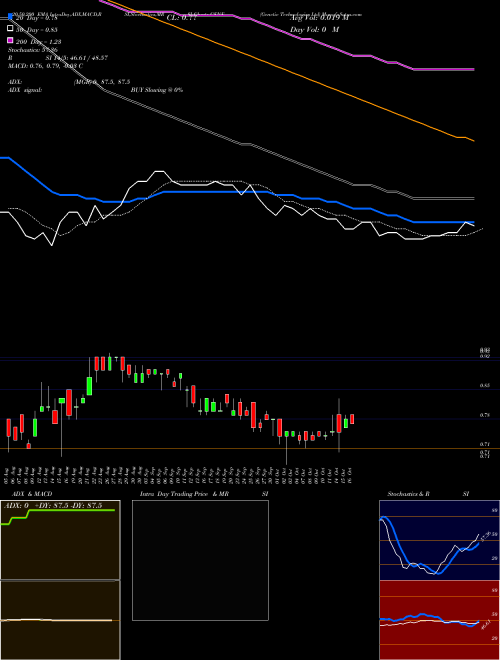
Task: Click the 'CL: 0.77' closing price text
Action: (182, 18)
